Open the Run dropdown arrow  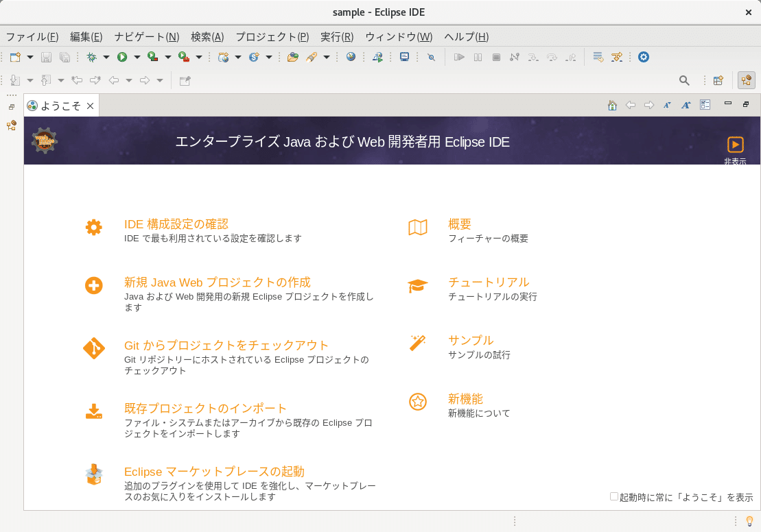pyautogui.click(x=137, y=57)
